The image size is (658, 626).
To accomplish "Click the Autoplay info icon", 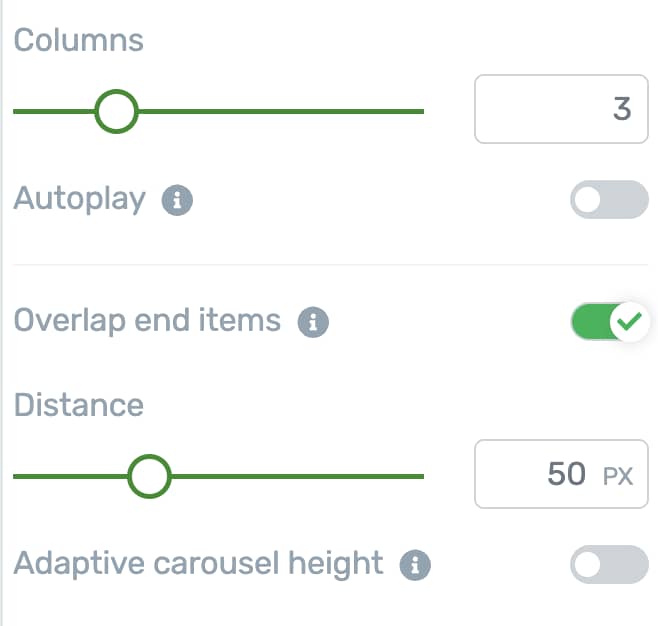I will [177, 200].
